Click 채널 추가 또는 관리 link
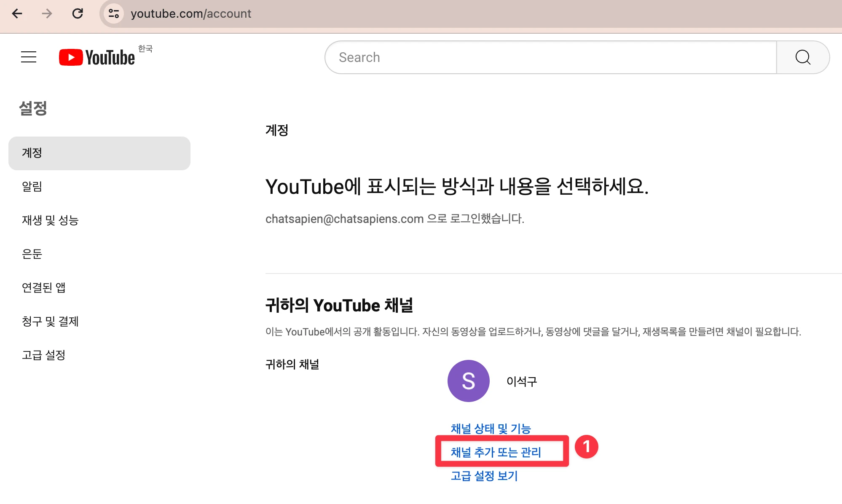Viewport: 842px width, 504px height. [496, 452]
